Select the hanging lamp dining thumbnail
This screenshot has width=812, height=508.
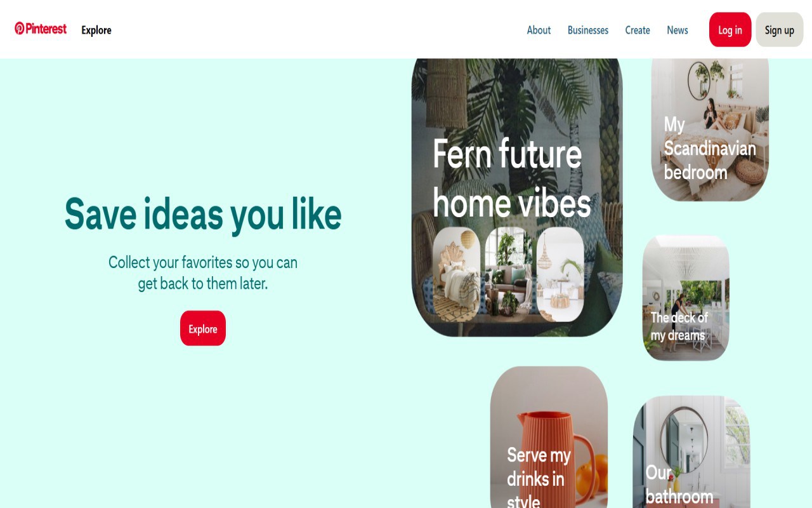tap(560, 274)
